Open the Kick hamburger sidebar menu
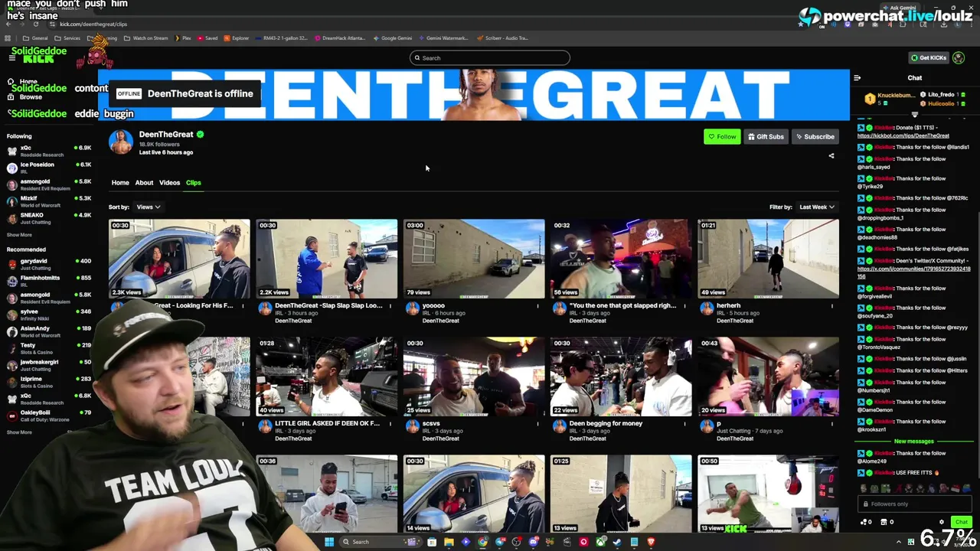The width and height of the screenshot is (980, 551). (x=12, y=58)
